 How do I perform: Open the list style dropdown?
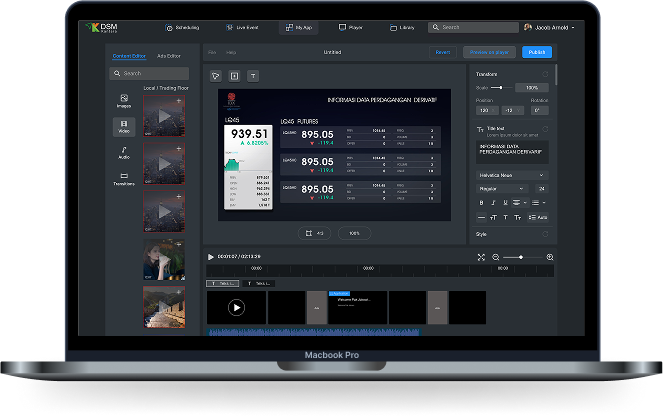coord(539,203)
